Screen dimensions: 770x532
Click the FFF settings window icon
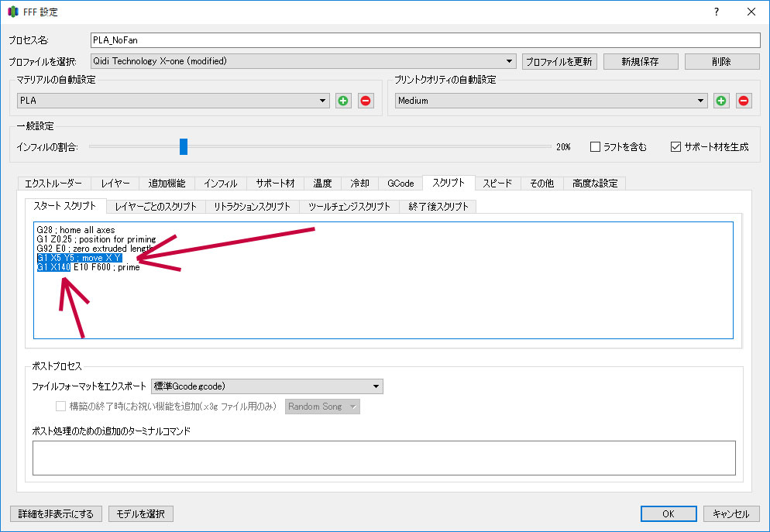(13, 12)
